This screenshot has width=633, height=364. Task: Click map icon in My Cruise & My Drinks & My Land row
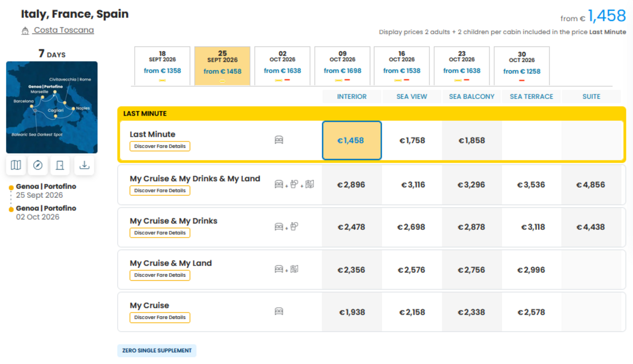[x=310, y=184]
